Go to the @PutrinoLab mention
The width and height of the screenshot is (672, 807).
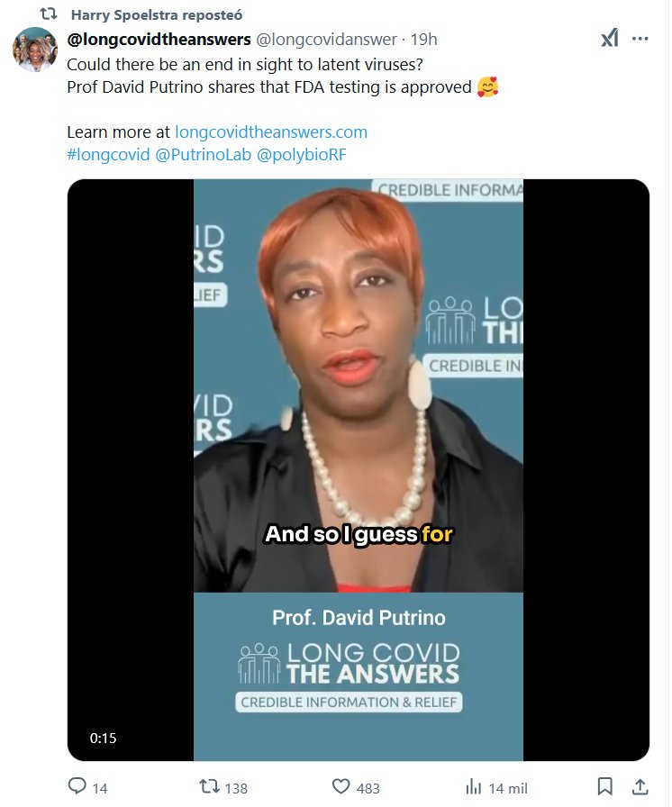tap(204, 155)
